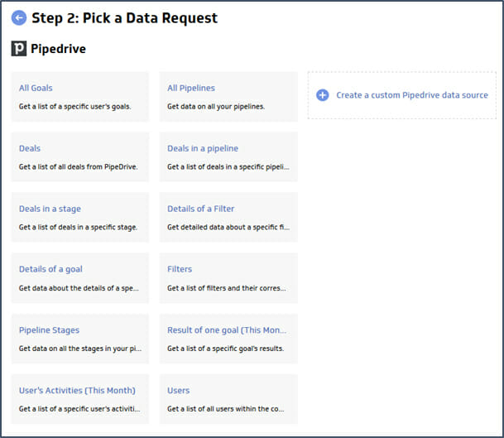Image resolution: width=504 pixels, height=438 pixels.
Task: Select the Details of a goal card
Action: pyautogui.click(x=80, y=278)
